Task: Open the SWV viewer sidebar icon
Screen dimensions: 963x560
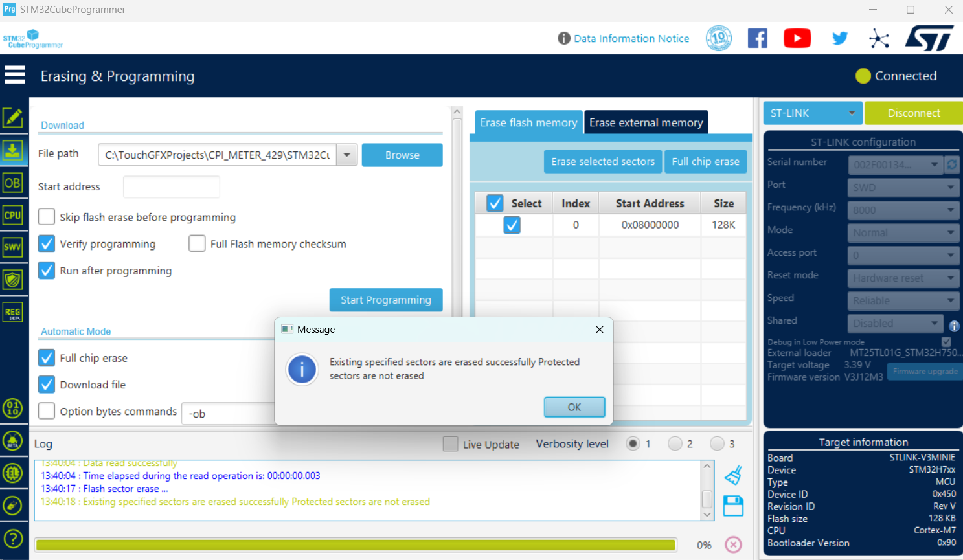Action: 13,247
